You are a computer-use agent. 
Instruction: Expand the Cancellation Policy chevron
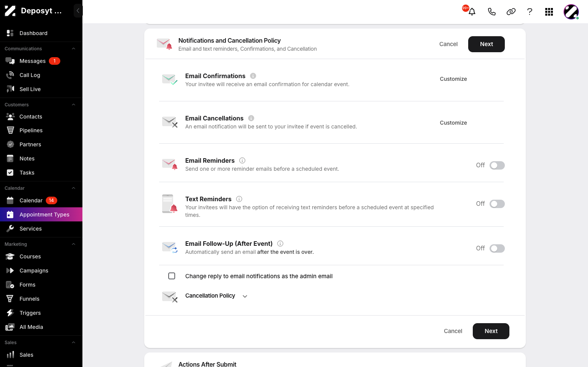click(x=245, y=296)
